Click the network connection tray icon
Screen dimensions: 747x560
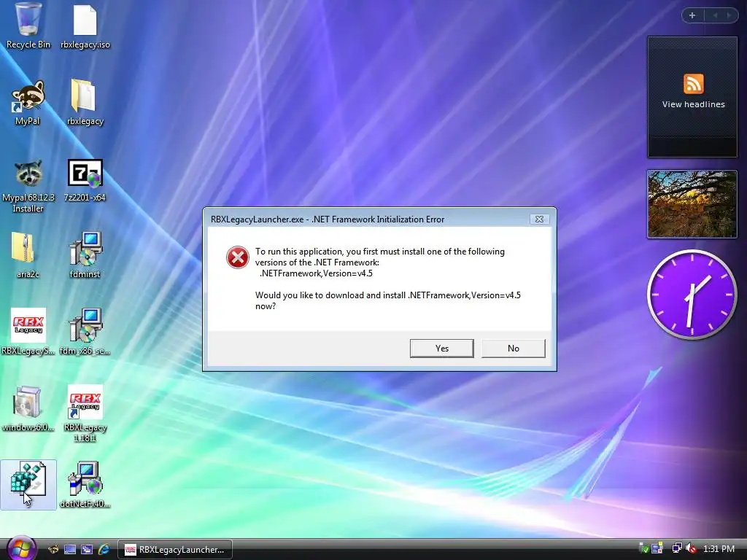(676, 548)
